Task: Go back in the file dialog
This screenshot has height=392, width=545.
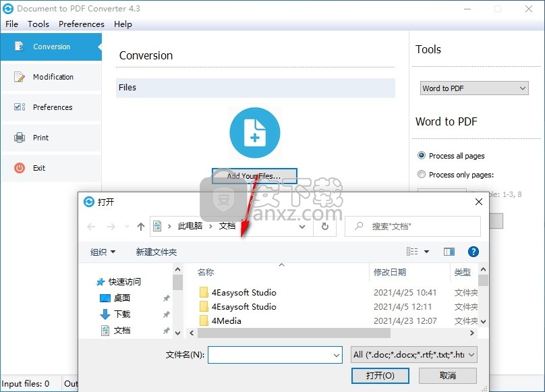Action: [x=91, y=227]
